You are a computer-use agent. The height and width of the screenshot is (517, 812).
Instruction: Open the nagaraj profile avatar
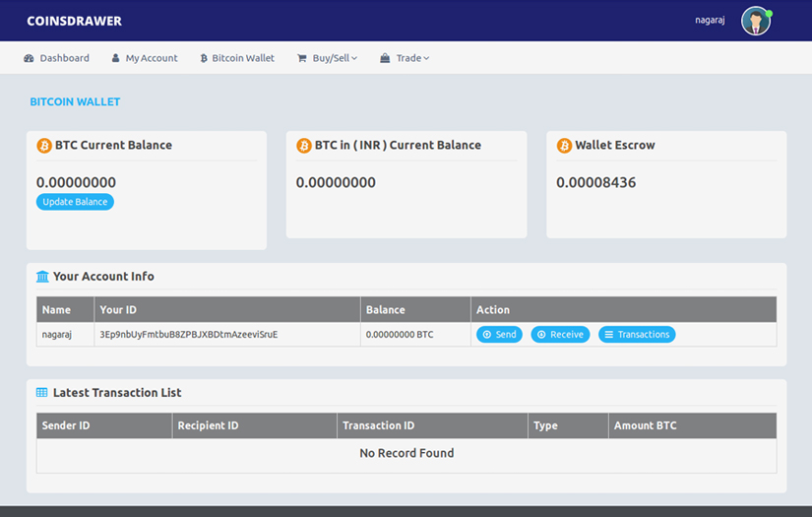(x=756, y=21)
